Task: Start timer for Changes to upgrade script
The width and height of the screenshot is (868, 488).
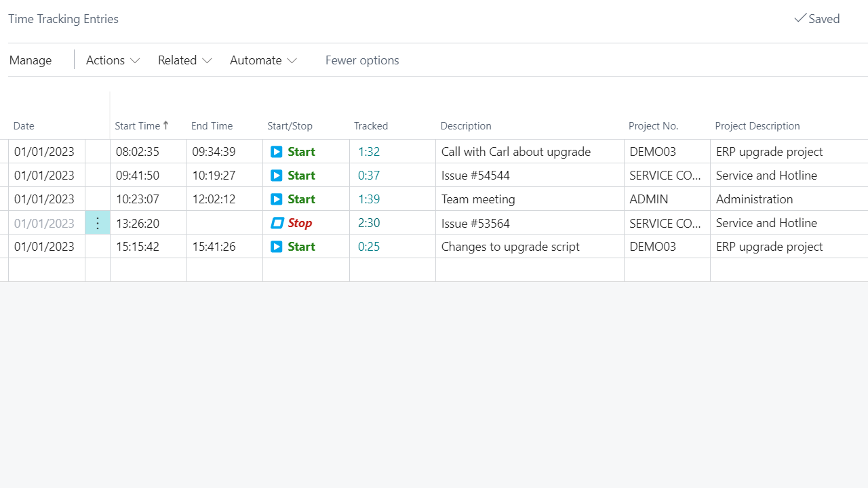Action: [x=277, y=247]
